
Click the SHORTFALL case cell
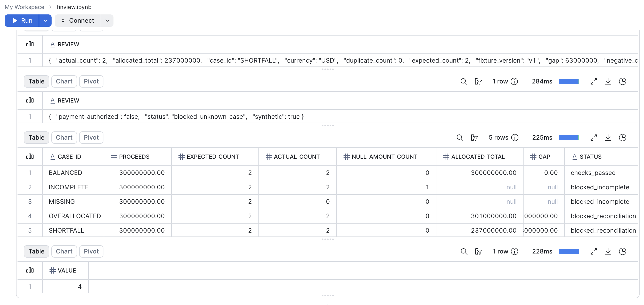(73, 230)
